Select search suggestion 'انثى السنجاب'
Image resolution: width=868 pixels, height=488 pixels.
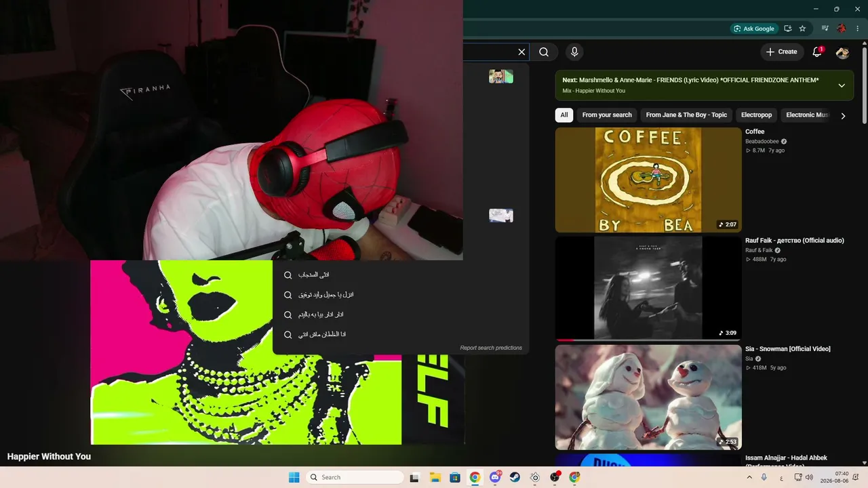pyautogui.click(x=400, y=275)
